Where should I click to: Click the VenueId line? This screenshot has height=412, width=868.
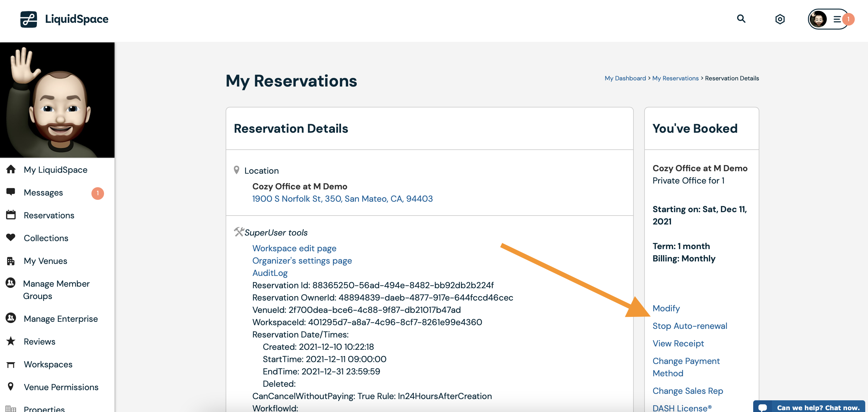click(356, 310)
